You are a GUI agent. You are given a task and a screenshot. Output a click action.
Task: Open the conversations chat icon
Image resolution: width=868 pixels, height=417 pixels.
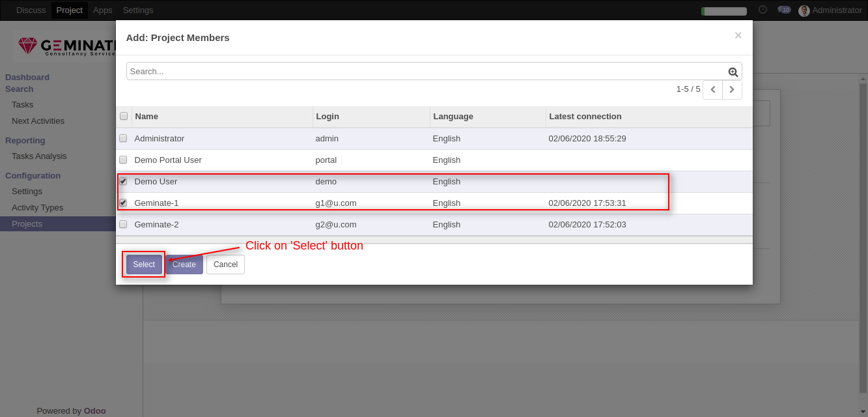point(784,10)
